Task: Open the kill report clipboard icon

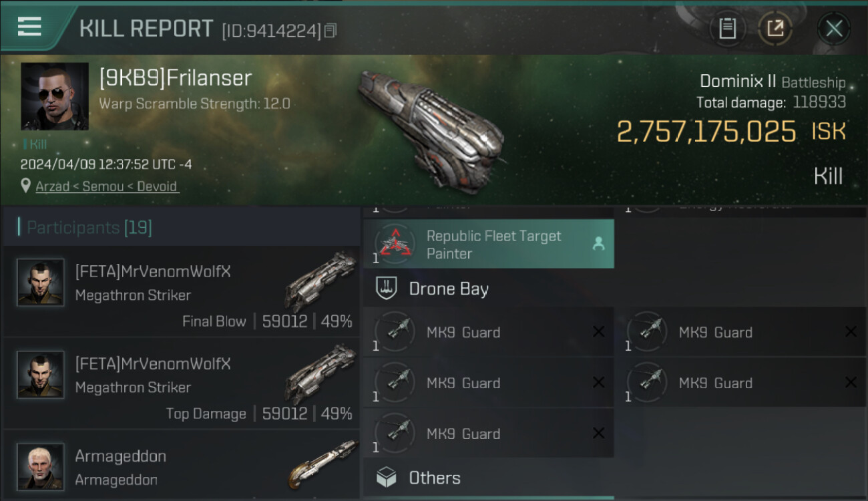Action: [727, 29]
